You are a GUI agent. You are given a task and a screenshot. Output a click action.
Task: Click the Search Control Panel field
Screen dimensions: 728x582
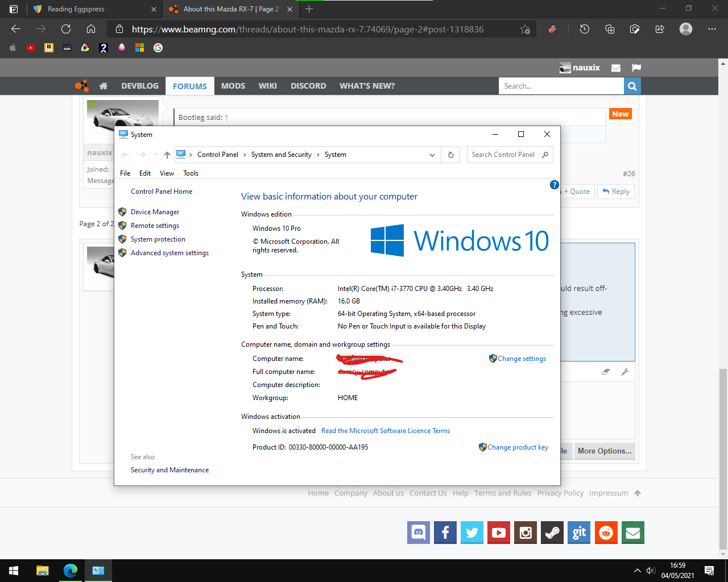[x=510, y=155]
